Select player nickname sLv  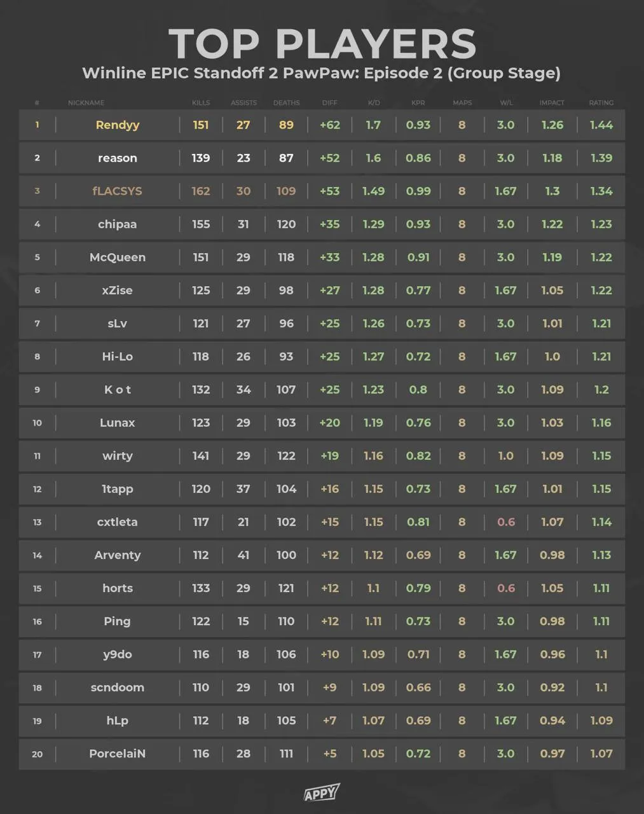[x=118, y=324]
